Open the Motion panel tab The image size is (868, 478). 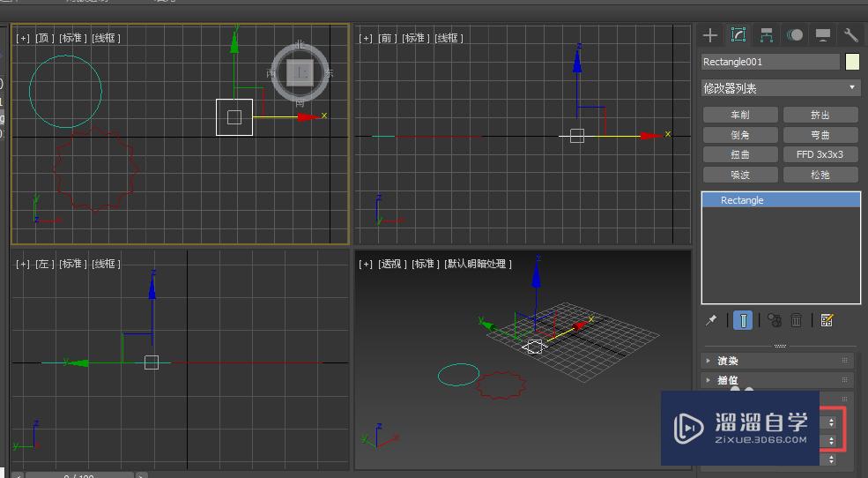point(795,35)
